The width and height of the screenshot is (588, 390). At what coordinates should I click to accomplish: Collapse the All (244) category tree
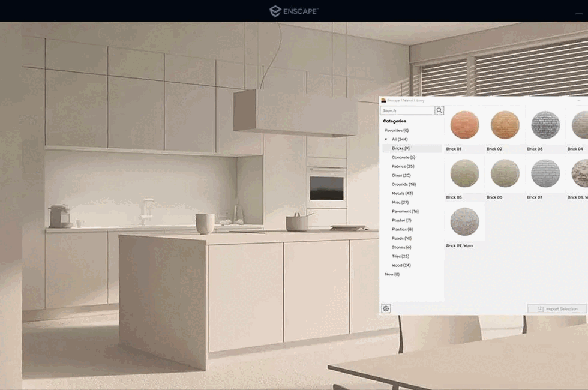click(x=386, y=139)
